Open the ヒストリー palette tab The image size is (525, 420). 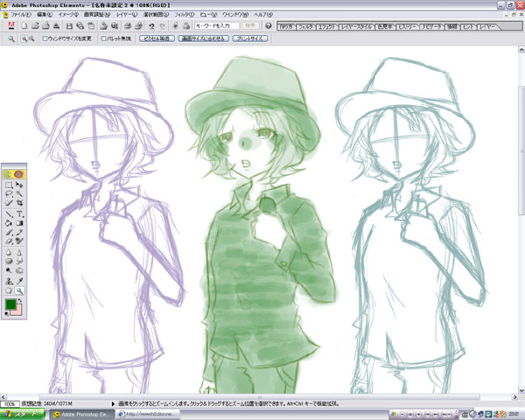pos(408,26)
